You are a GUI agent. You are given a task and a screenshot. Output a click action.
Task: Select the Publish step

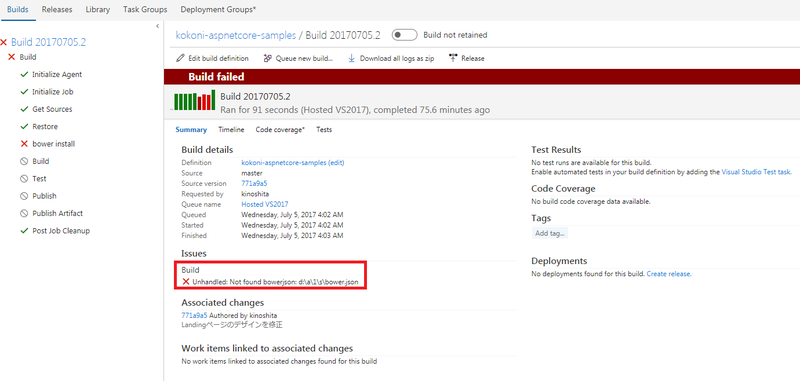[x=44, y=196]
